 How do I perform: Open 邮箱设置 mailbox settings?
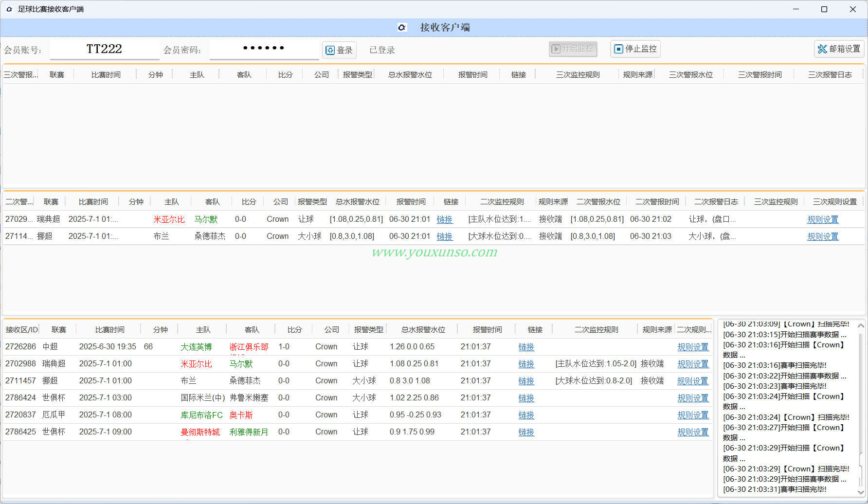pyautogui.click(x=839, y=49)
